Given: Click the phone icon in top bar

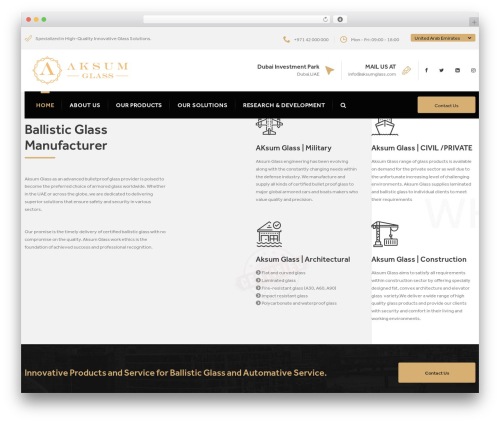Looking at the screenshot, I should coord(286,39).
